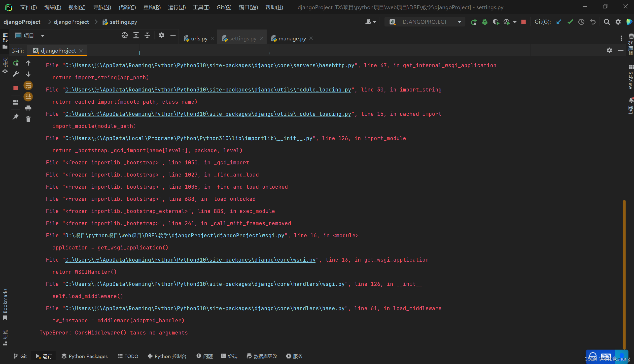Open the user account dropdown in toolbar
Viewport: 634px width, 364px height.
(370, 22)
